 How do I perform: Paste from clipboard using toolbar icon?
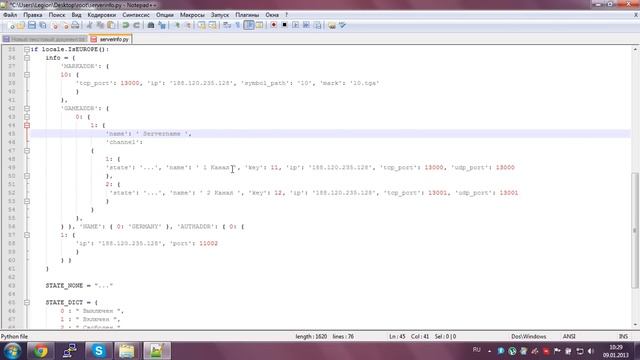click(111, 25)
